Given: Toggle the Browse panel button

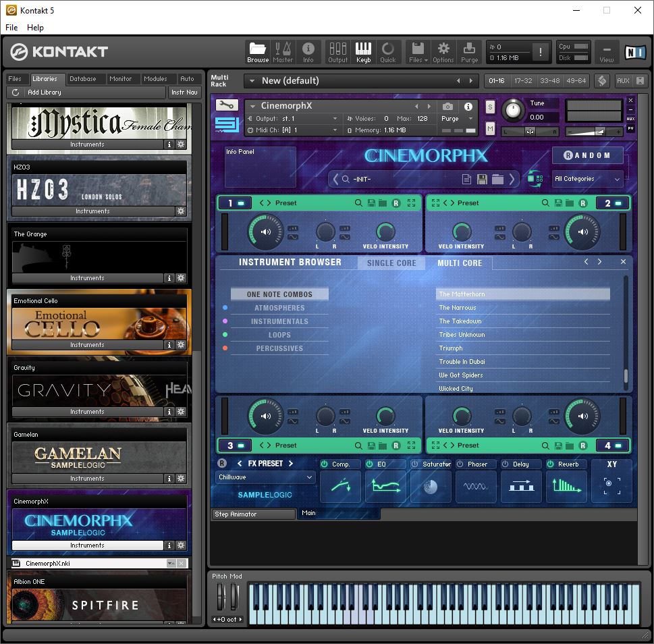Looking at the screenshot, I should pos(258,52).
